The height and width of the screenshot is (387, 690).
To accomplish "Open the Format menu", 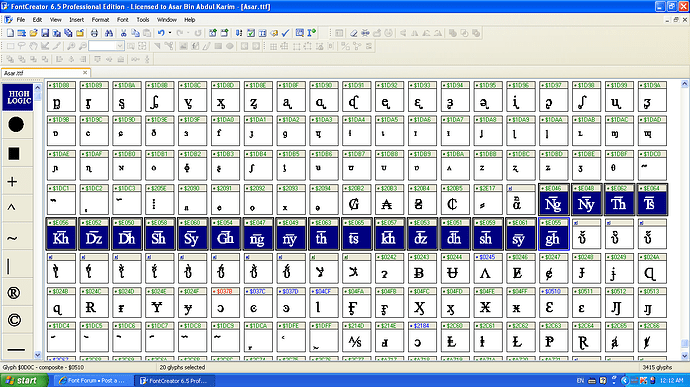I will [100, 20].
